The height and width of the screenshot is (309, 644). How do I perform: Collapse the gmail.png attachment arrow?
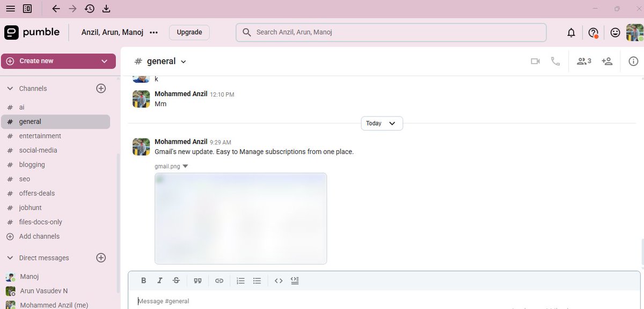click(185, 166)
